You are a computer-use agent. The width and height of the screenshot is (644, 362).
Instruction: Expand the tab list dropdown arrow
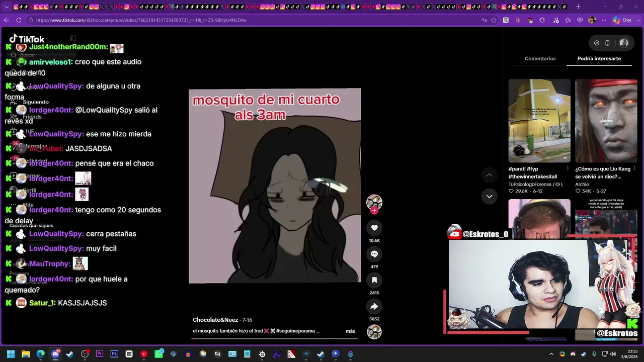point(6,7)
